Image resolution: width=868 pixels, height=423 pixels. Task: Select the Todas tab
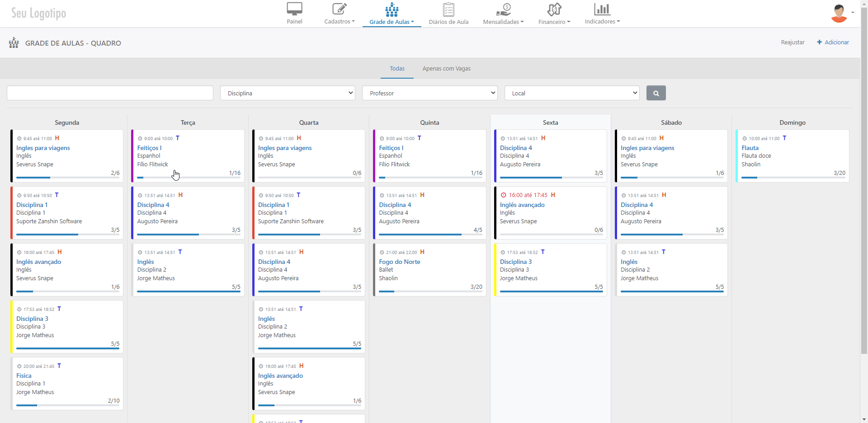coord(397,69)
